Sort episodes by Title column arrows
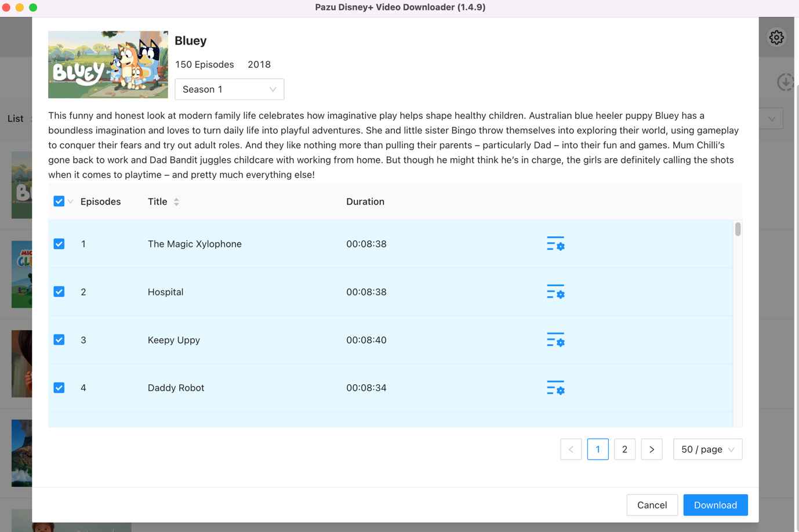The width and height of the screenshot is (799, 532). tap(176, 202)
